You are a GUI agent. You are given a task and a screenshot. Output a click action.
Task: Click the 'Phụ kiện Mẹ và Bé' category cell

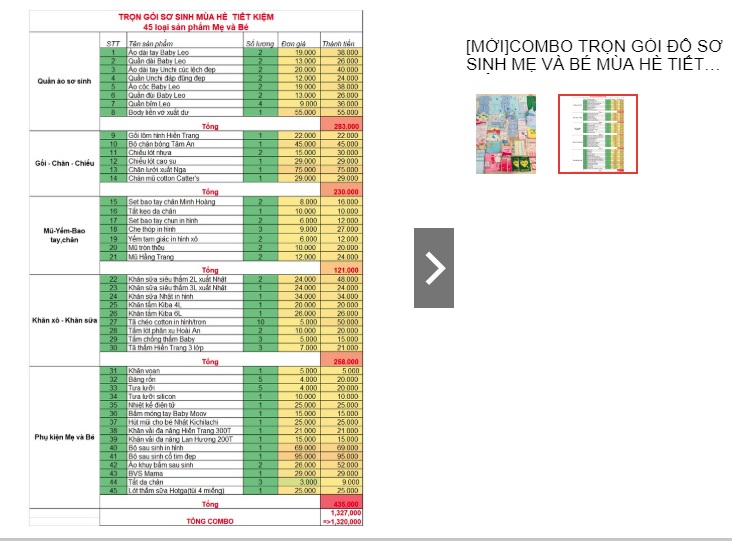[64, 437]
